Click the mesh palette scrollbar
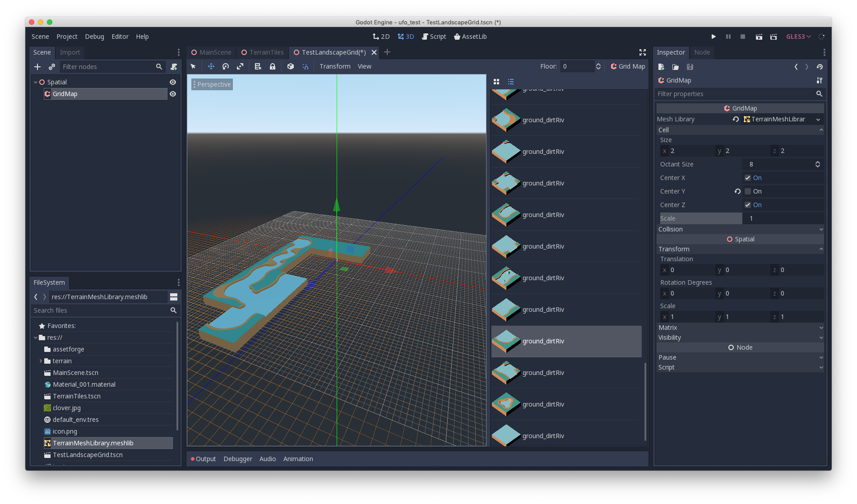The image size is (857, 504). 645,401
